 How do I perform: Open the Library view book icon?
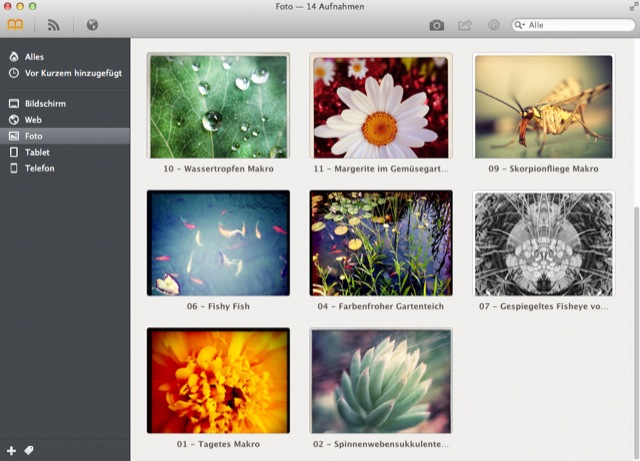16,25
